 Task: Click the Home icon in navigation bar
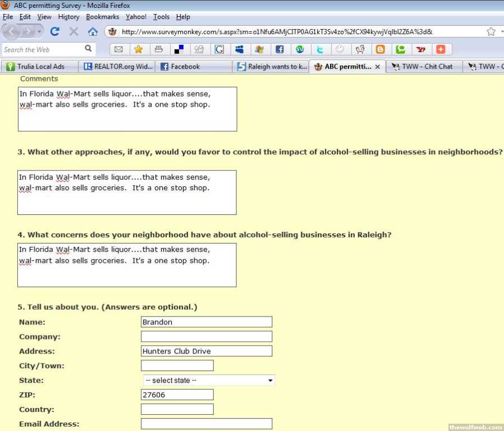click(x=93, y=31)
